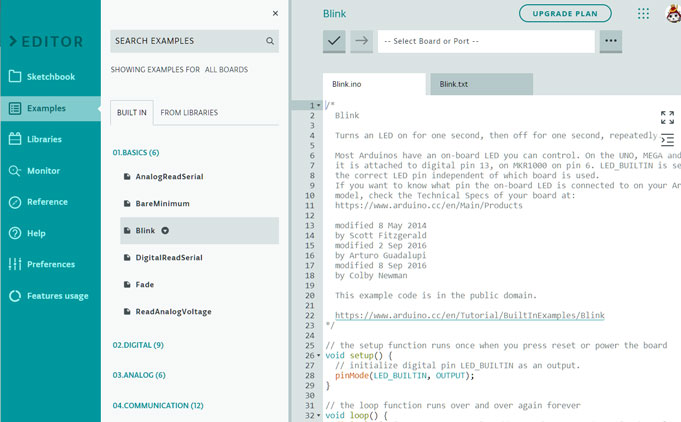Screen dimensions: 681x422
Task: Click line number 13 in gutter
Action: point(310,226)
